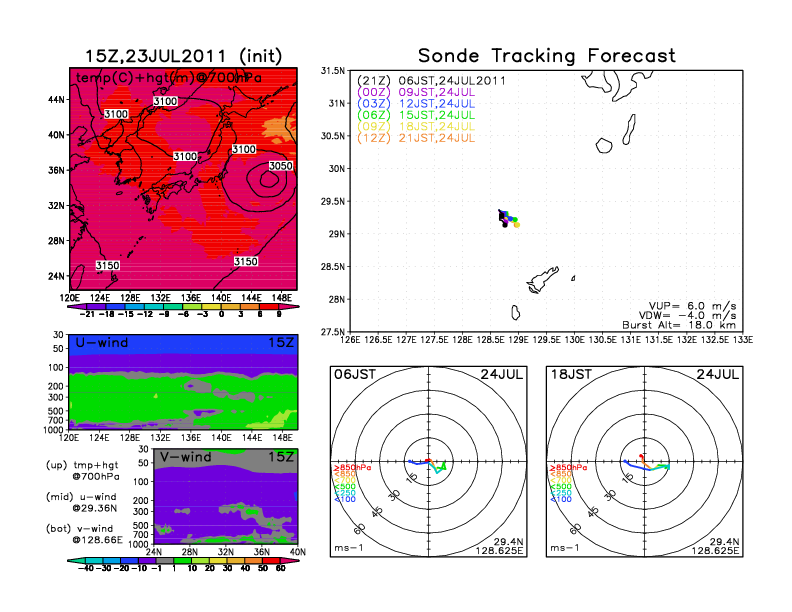Click the red segment of temperature color bar
Screen dimensions: 792x612
(269, 307)
